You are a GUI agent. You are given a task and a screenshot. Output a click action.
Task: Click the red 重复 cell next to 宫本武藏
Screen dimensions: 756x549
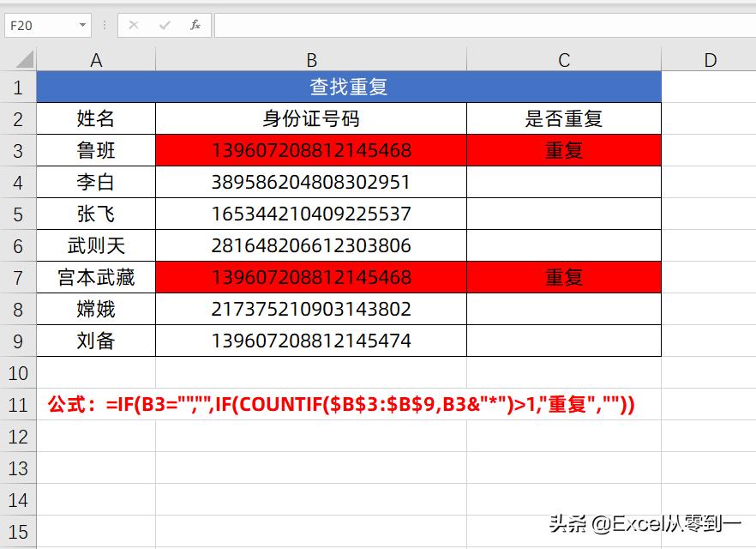click(562, 278)
